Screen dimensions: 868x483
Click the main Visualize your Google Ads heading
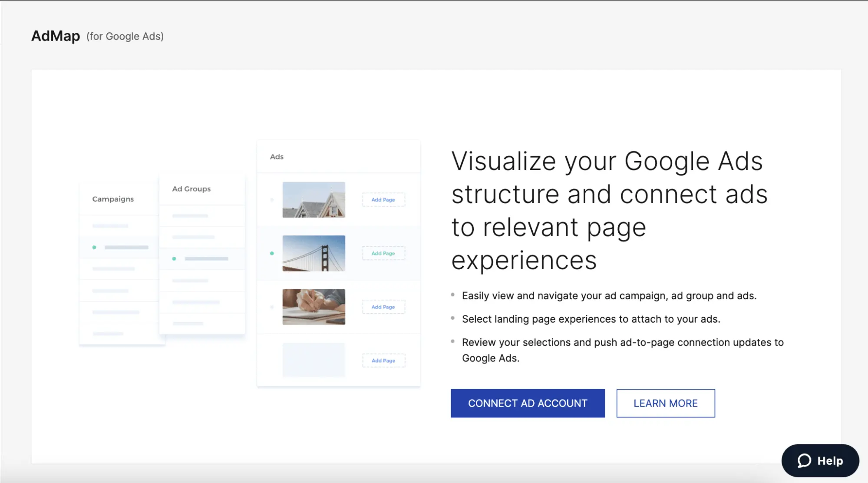(x=609, y=210)
